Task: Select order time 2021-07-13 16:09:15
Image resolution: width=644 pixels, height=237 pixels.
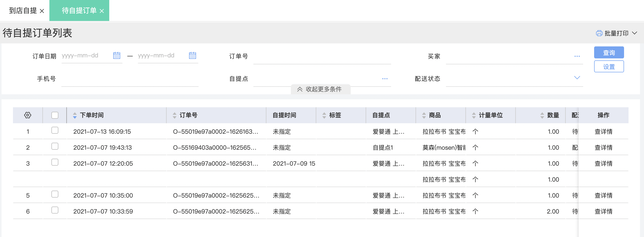Action: [x=102, y=132]
